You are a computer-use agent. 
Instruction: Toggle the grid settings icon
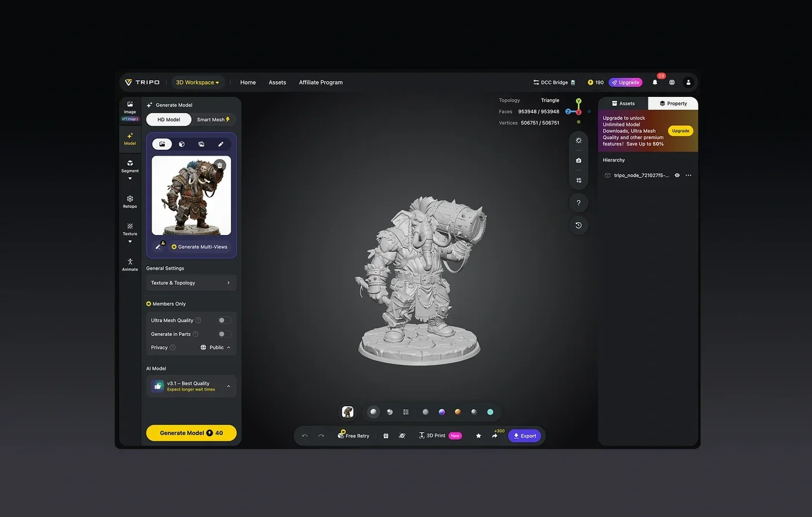(578, 180)
